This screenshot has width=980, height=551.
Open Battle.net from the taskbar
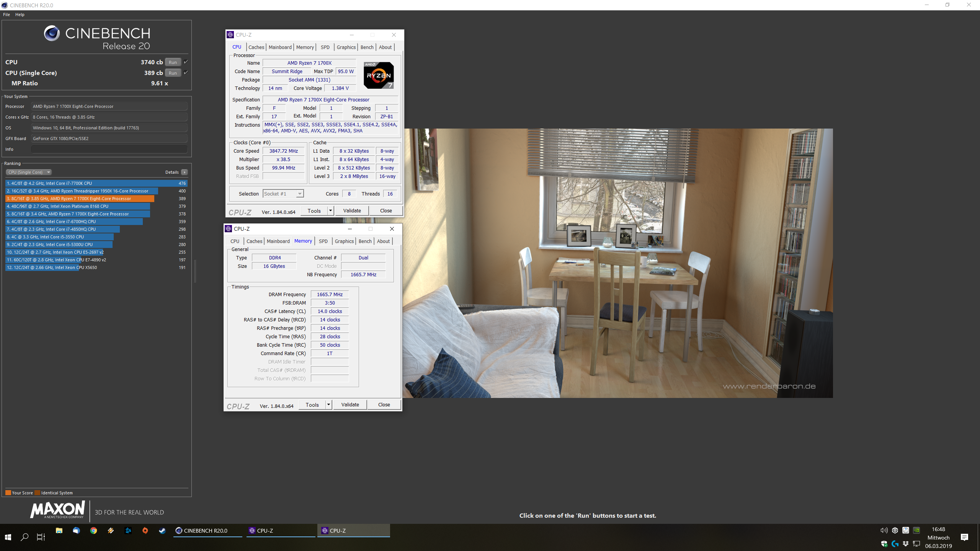coord(128,530)
